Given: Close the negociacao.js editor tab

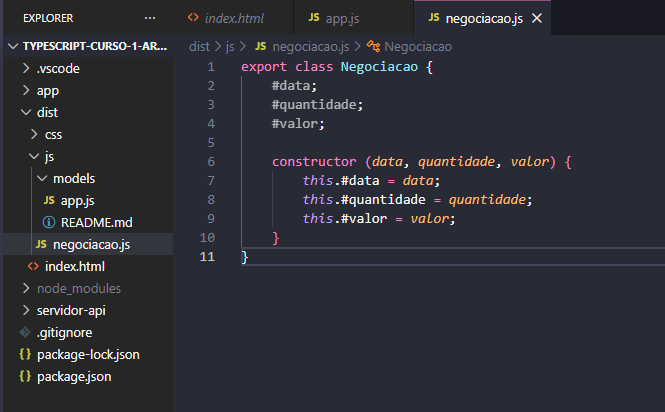Looking at the screenshot, I should click(x=537, y=19).
